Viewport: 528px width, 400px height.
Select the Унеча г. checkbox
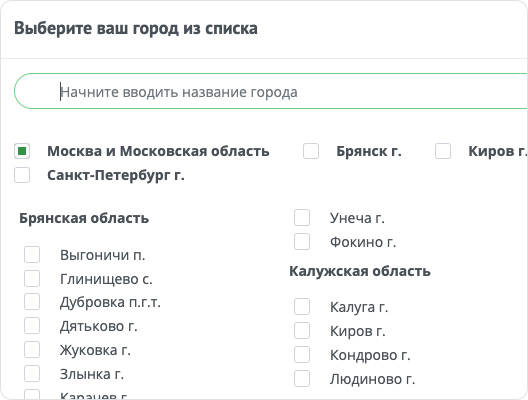pyautogui.click(x=302, y=218)
